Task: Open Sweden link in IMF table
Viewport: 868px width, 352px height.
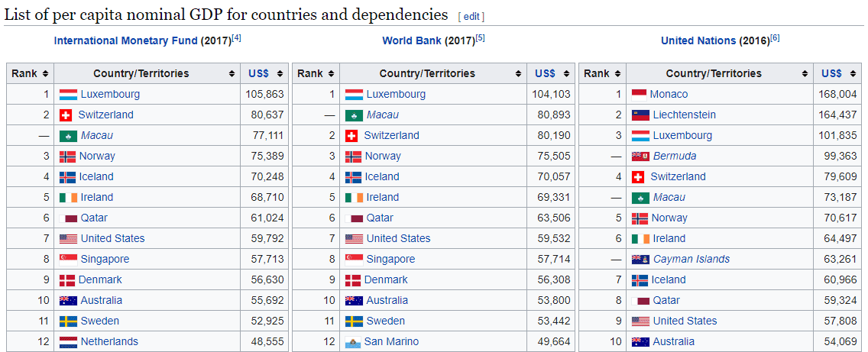Action: [x=99, y=321]
